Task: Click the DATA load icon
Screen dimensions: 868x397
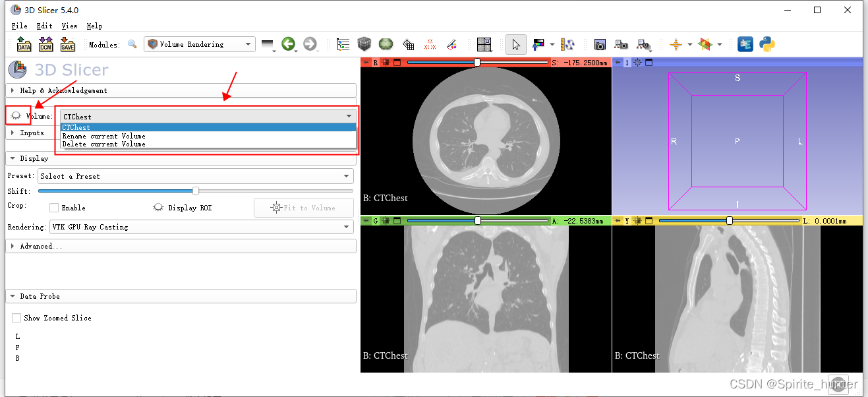Action: [x=24, y=44]
